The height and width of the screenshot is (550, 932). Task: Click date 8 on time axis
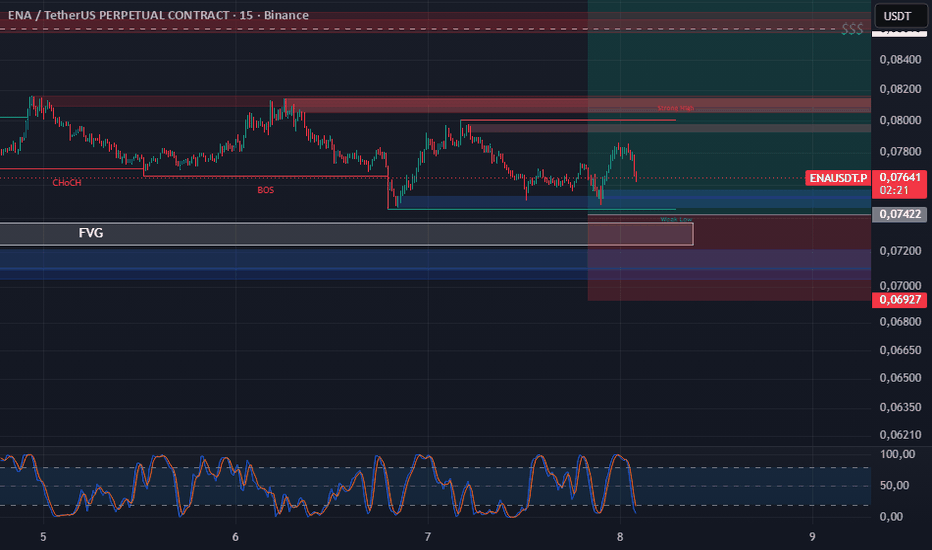620,537
